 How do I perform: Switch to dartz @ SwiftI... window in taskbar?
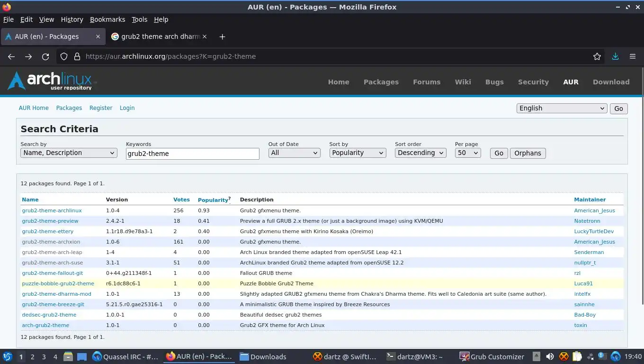[345, 357]
